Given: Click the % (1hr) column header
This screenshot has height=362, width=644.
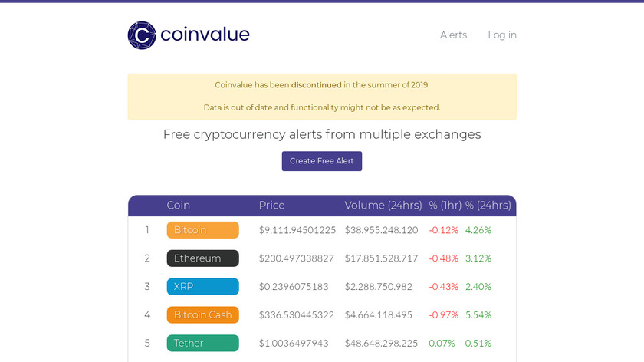Looking at the screenshot, I should point(445,206).
